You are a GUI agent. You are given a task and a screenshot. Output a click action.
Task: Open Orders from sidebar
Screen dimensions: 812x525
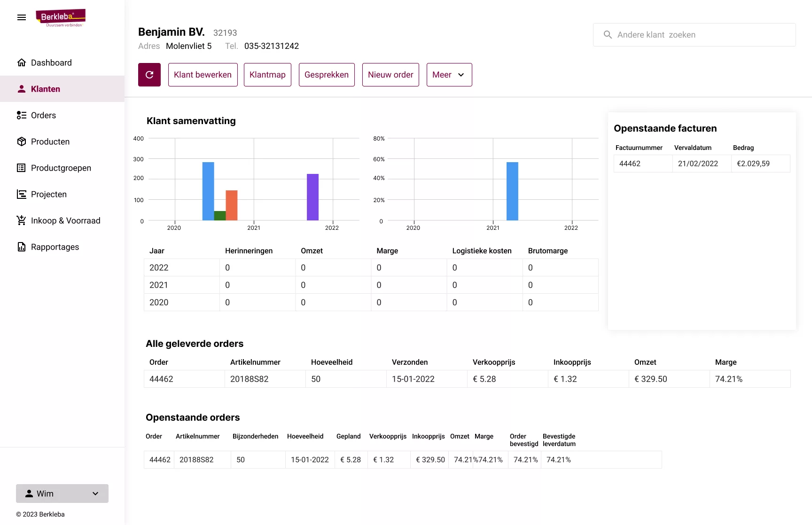pyautogui.click(x=62, y=115)
